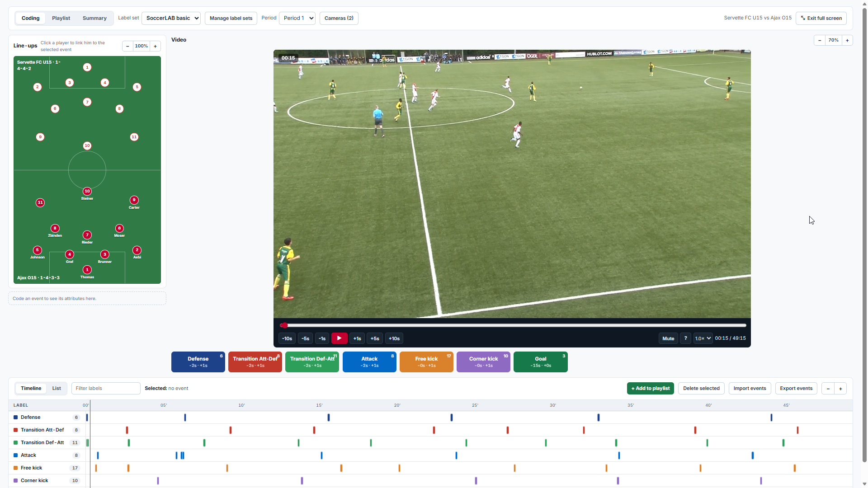Rewind the video by 5 seconds
Image resolution: width=868 pixels, height=488 pixels.
pyautogui.click(x=306, y=338)
